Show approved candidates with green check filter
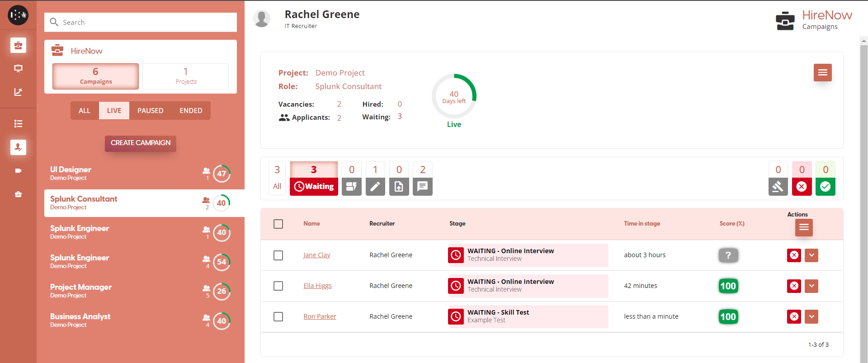 point(825,186)
